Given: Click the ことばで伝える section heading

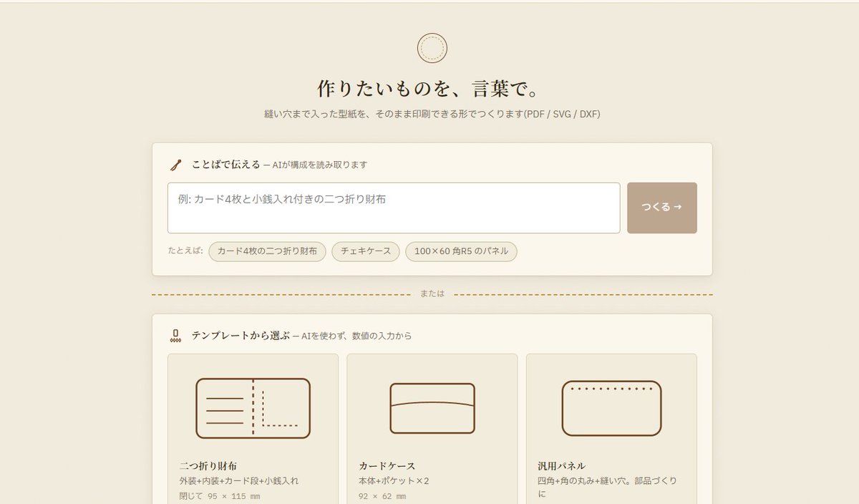Looking at the screenshot, I should point(225,164).
